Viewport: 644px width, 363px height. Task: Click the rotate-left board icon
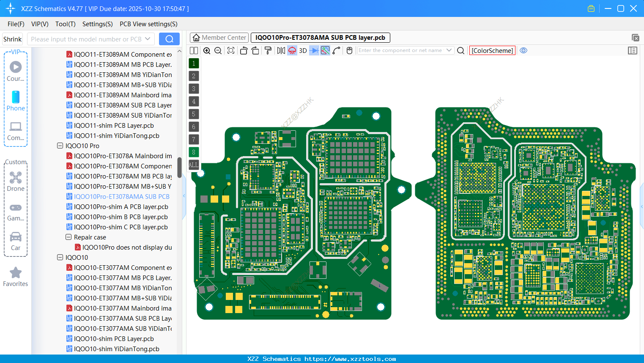click(244, 50)
